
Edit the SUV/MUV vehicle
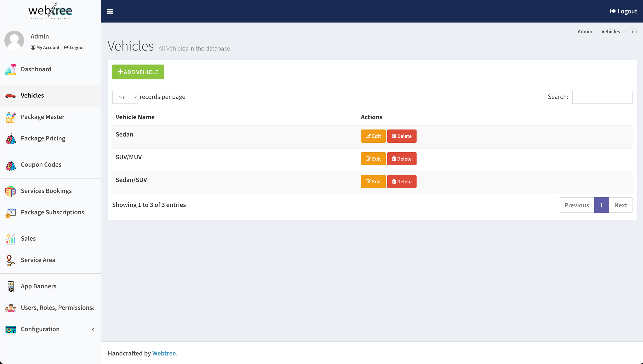coord(373,159)
